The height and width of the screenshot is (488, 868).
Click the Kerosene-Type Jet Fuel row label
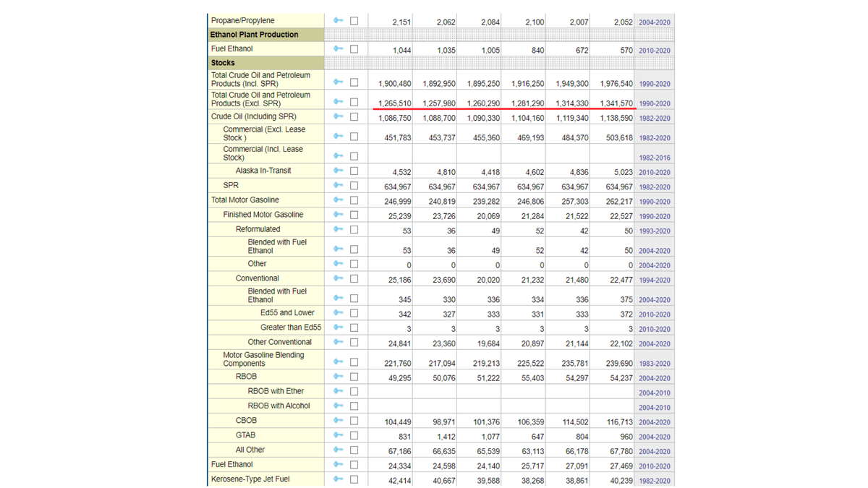point(250,479)
